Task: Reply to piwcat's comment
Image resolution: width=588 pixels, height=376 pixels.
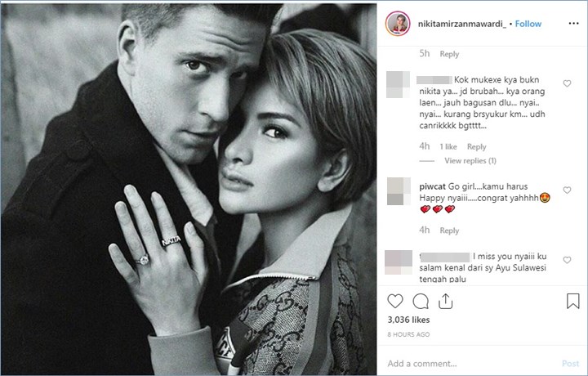Action: coord(449,231)
